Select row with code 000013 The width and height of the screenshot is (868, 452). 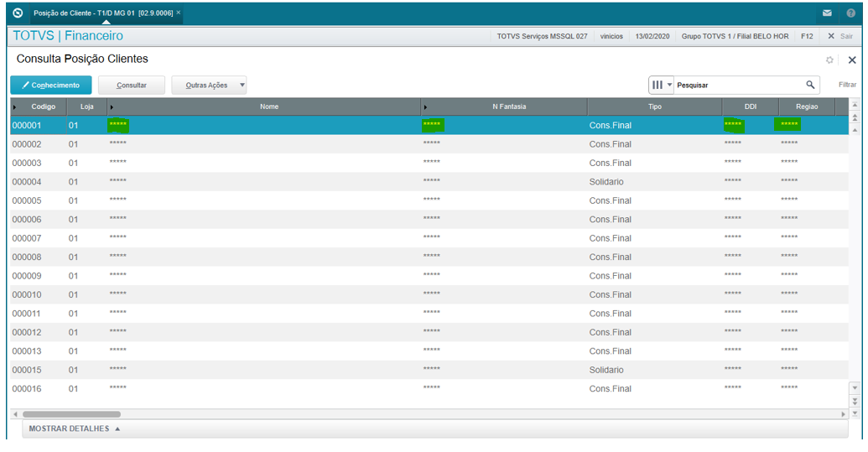pos(429,351)
